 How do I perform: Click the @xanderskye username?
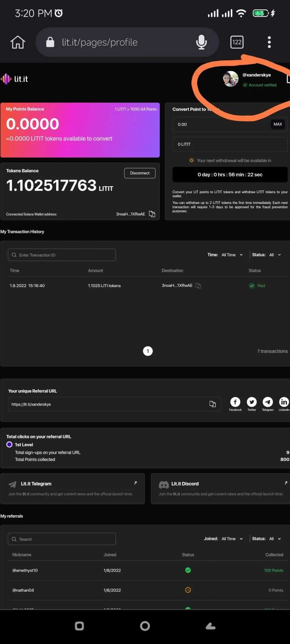pyautogui.click(x=257, y=75)
